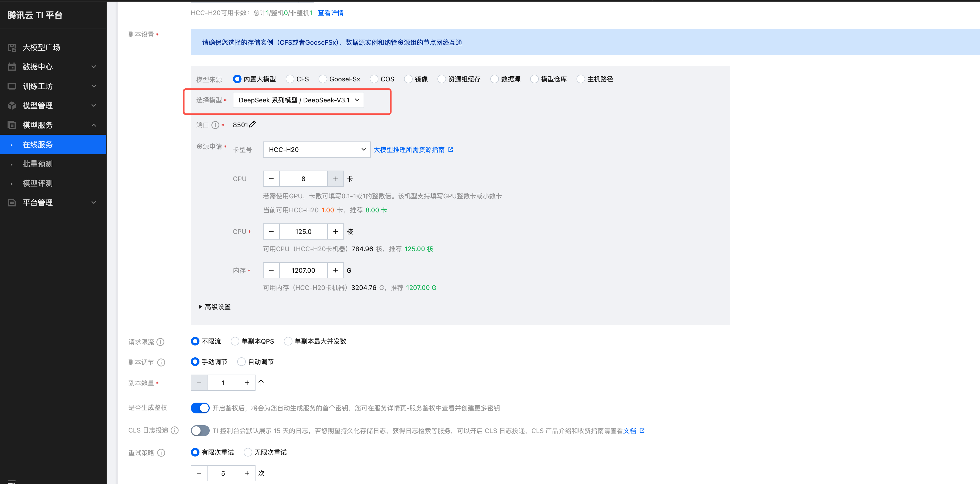Click the info icon next to 请求限流

(161, 342)
